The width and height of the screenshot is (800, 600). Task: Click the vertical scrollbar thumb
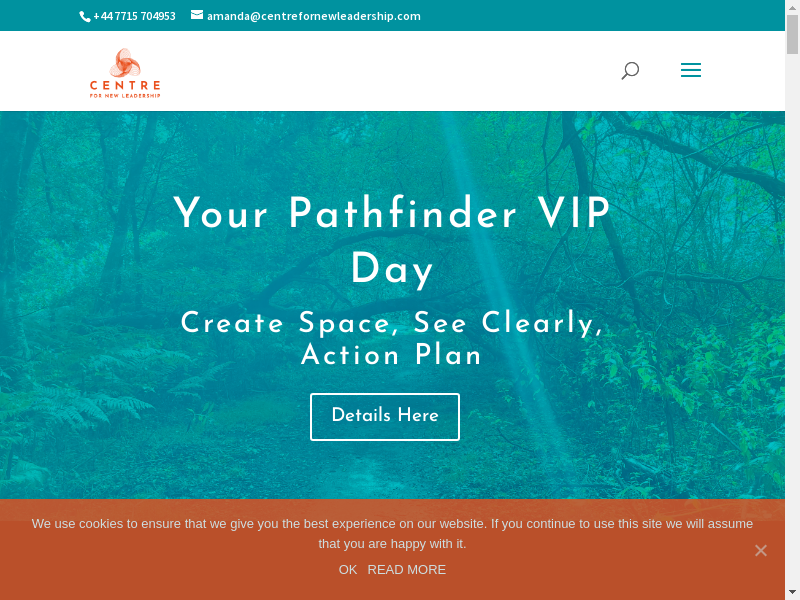792,35
